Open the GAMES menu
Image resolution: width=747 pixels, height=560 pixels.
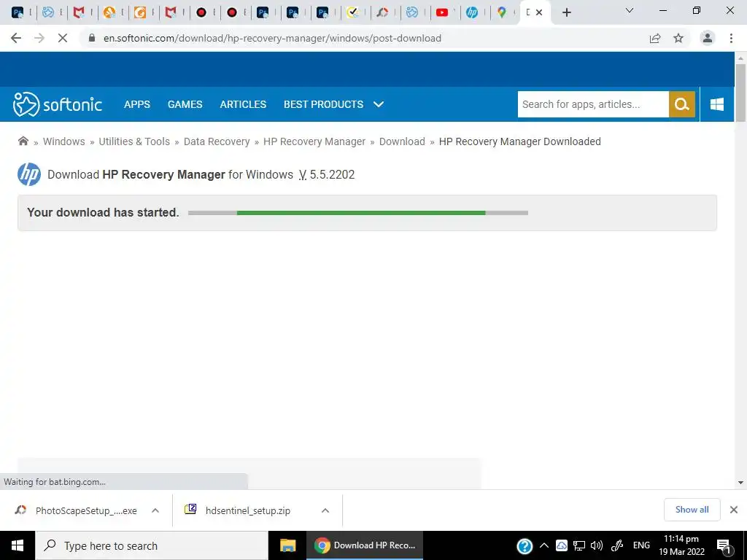pyautogui.click(x=185, y=104)
